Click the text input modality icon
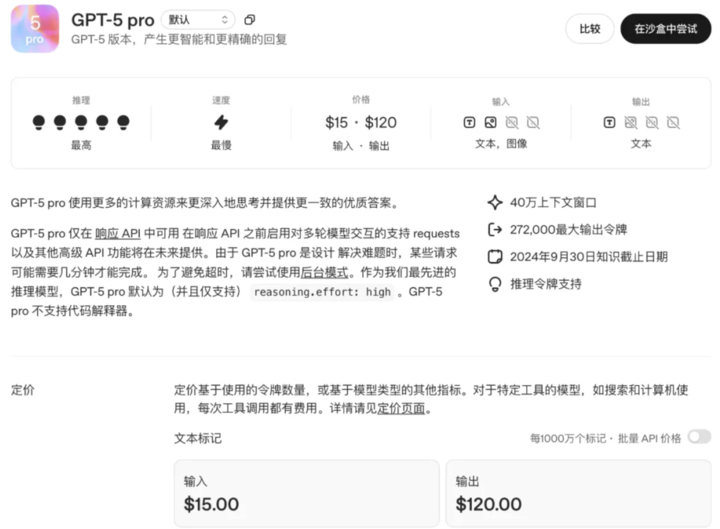 coord(470,123)
